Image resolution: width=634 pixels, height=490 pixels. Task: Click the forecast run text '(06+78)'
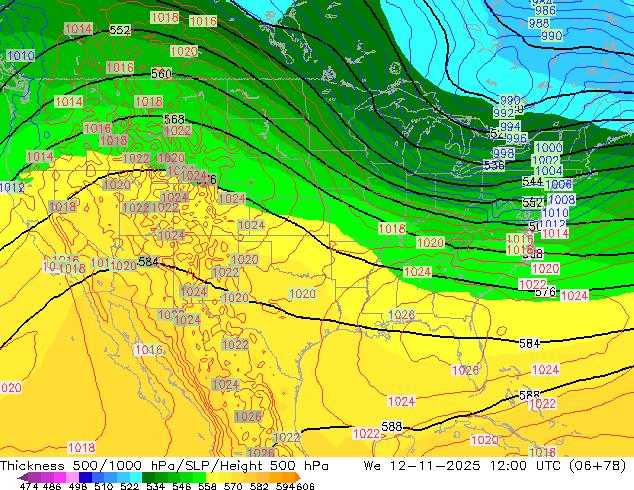coord(598,466)
